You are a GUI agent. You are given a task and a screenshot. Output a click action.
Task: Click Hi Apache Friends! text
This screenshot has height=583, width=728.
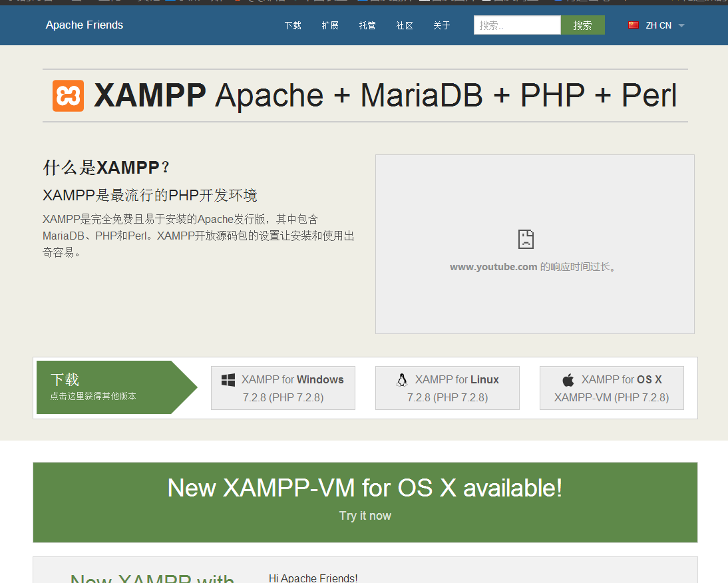pos(313,578)
